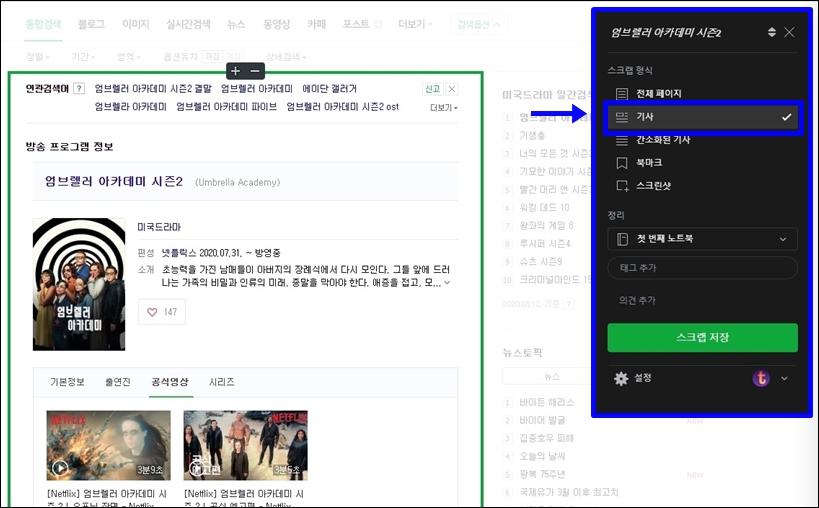This screenshot has height=508, width=819.
Task: Open the 영역 area dropdown
Action: point(129,56)
